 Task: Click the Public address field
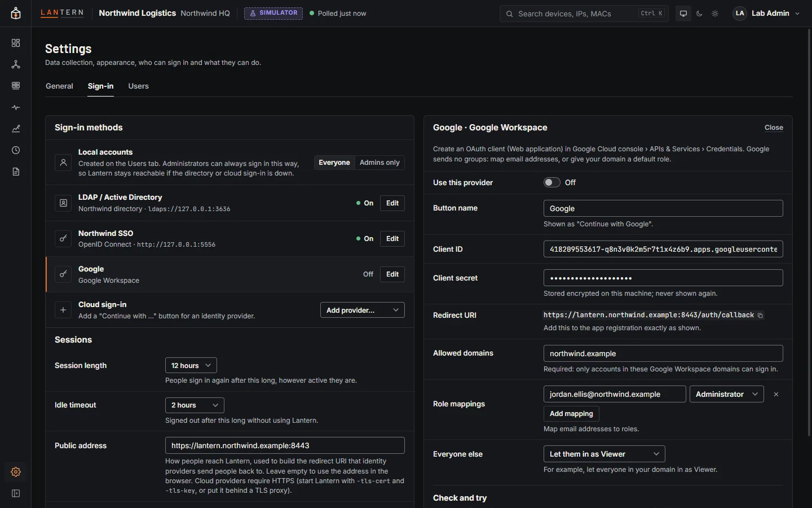point(285,445)
